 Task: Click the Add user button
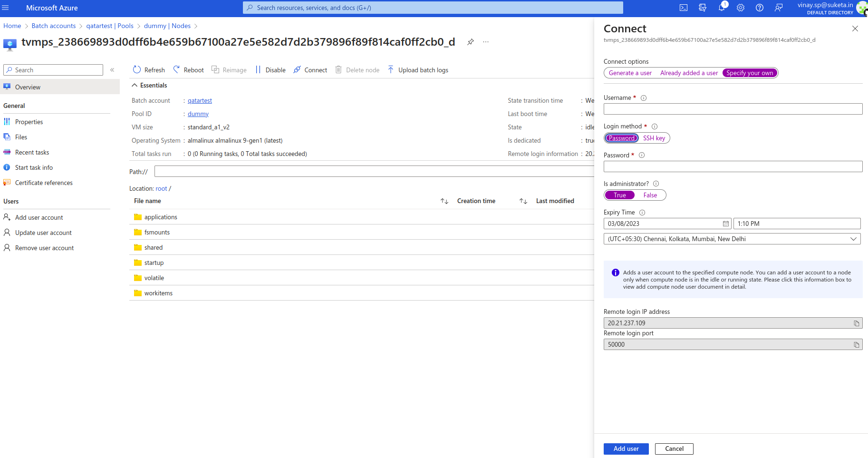pyautogui.click(x=626, y=448)
